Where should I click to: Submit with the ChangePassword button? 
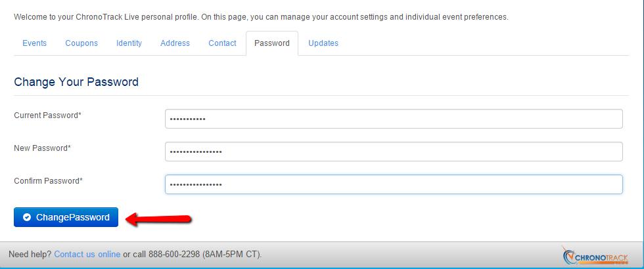tap(66, 217)
